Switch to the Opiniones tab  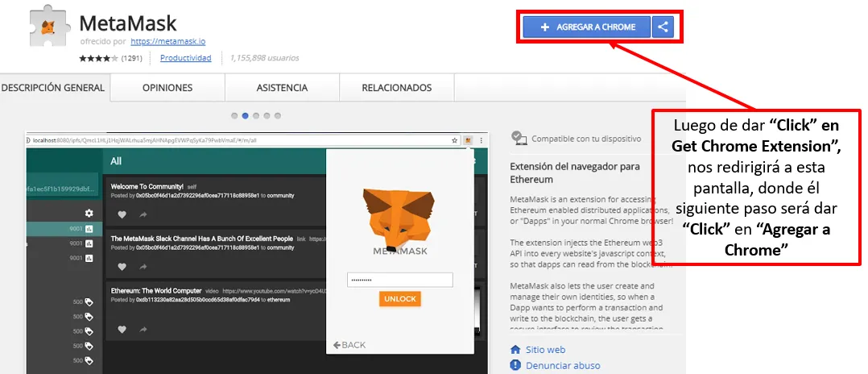coord(167,88)
